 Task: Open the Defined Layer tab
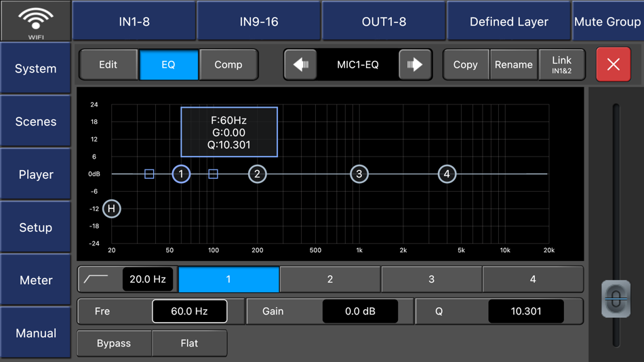[x=509, y=22]
